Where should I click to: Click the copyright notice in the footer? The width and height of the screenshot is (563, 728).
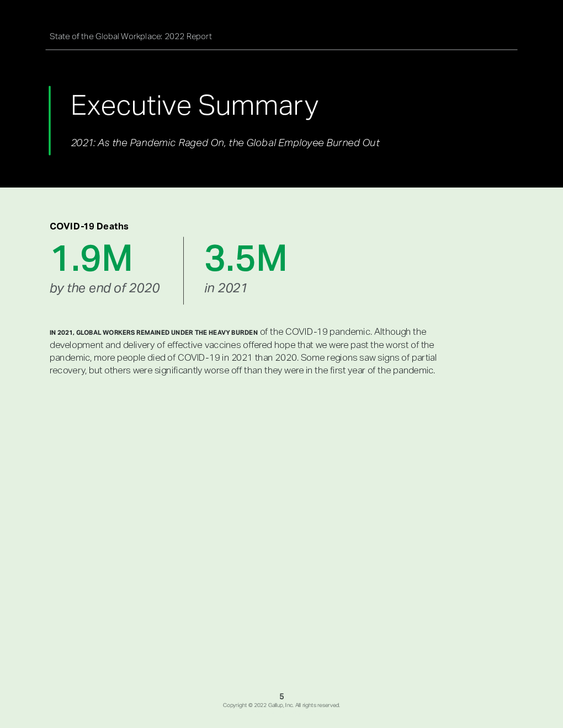click(281, 705)
